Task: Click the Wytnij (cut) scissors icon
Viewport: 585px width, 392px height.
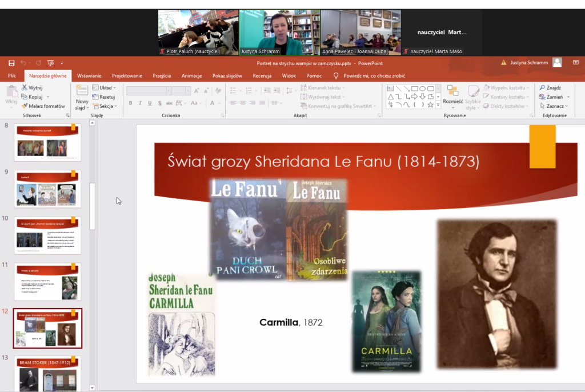Action: coord(25,88)
